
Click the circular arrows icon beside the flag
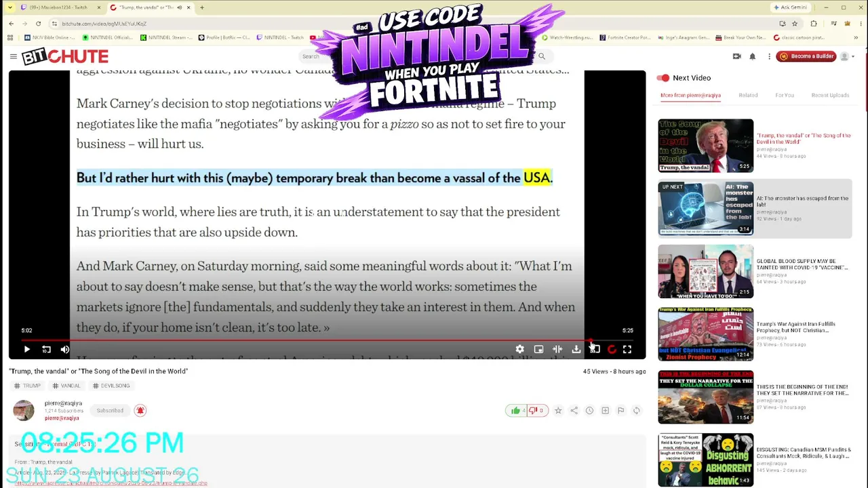coord(636,411)
